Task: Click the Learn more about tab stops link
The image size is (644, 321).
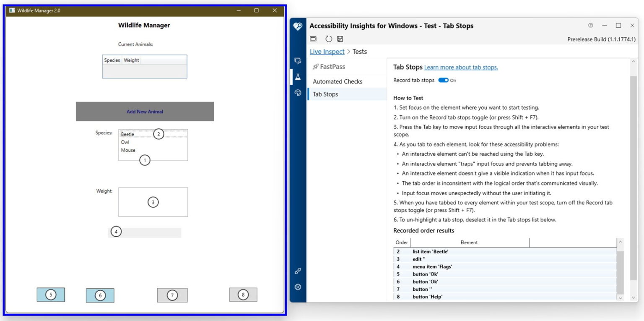Action: click(460, 67)
